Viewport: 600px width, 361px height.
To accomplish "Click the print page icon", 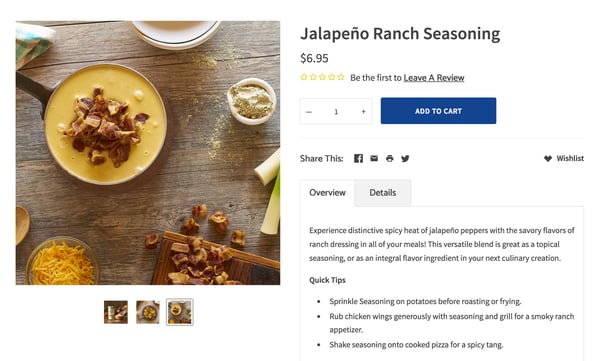I will [390, 158].
